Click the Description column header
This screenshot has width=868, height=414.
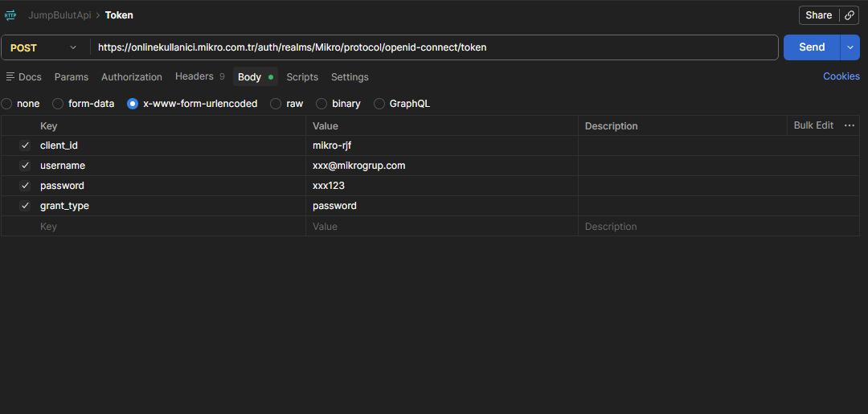(x=611, y=126)
